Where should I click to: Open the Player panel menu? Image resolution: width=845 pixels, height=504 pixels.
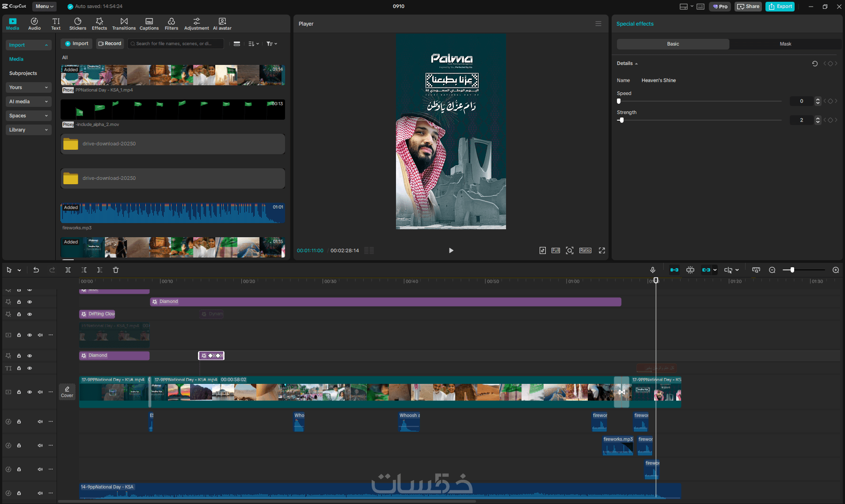click(x=598, y=24)
